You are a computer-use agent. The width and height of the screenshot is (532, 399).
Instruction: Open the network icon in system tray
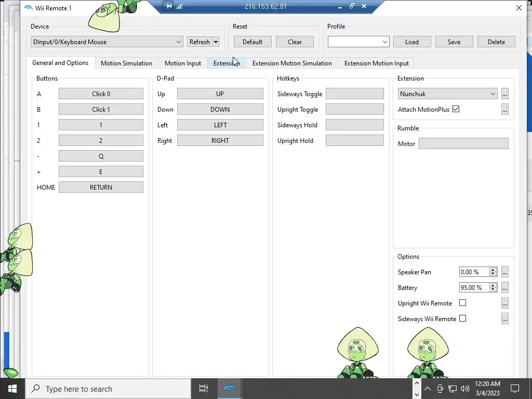coord(453,389)
